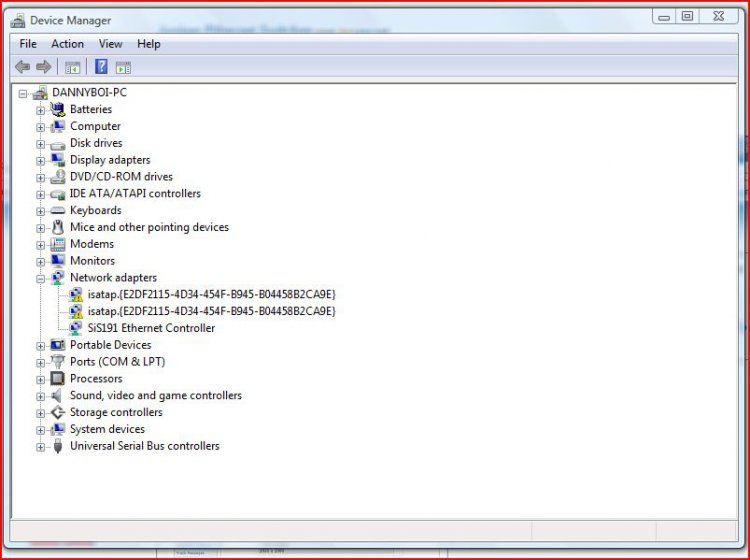The image size is (750, 560).
Task: Click the Modems category icon
Action: coord(58,244)
